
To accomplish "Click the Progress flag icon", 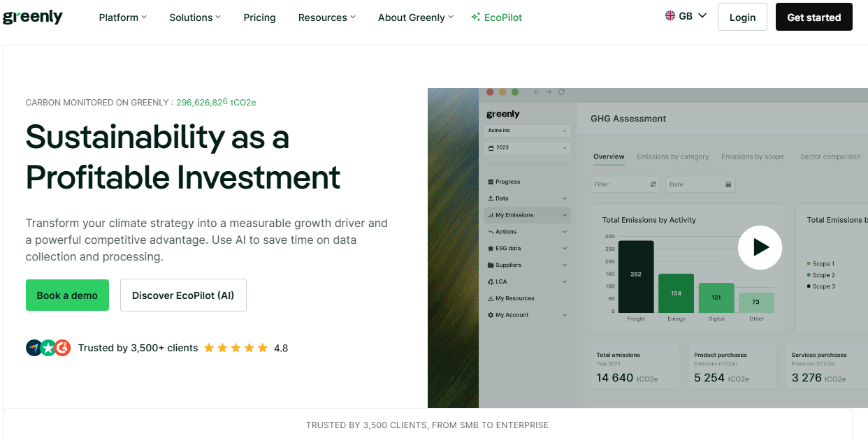I will point(491,182).
